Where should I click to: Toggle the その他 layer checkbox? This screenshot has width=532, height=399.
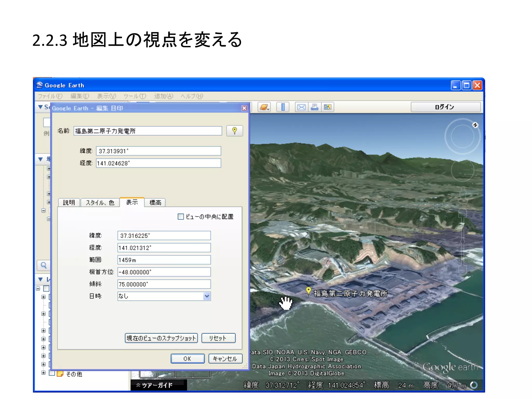52,373
